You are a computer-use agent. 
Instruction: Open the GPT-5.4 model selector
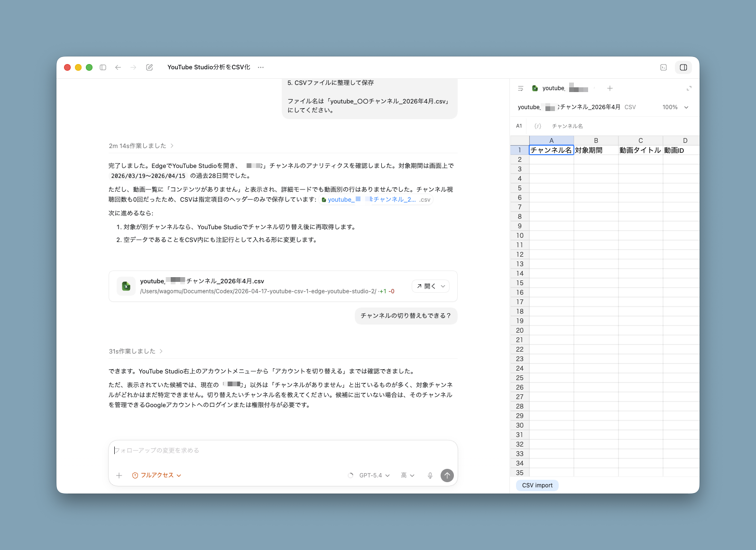click(374, 475)
